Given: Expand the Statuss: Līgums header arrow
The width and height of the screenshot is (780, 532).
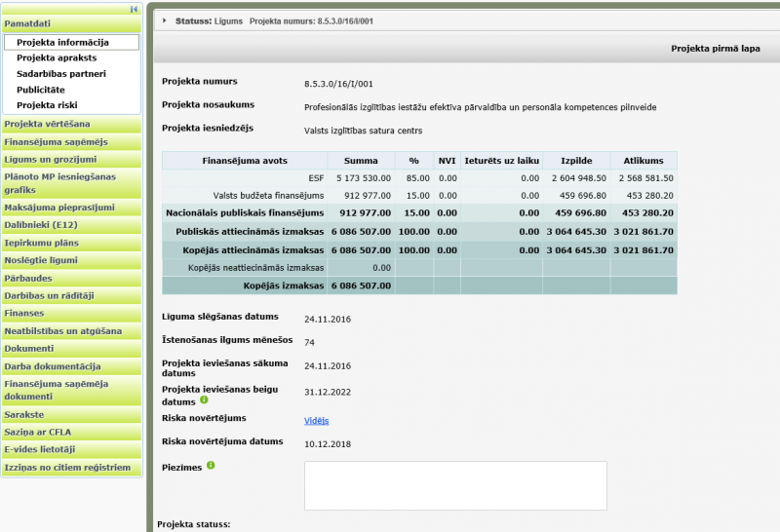Looking at the screenshot, I should coord(165,20).
